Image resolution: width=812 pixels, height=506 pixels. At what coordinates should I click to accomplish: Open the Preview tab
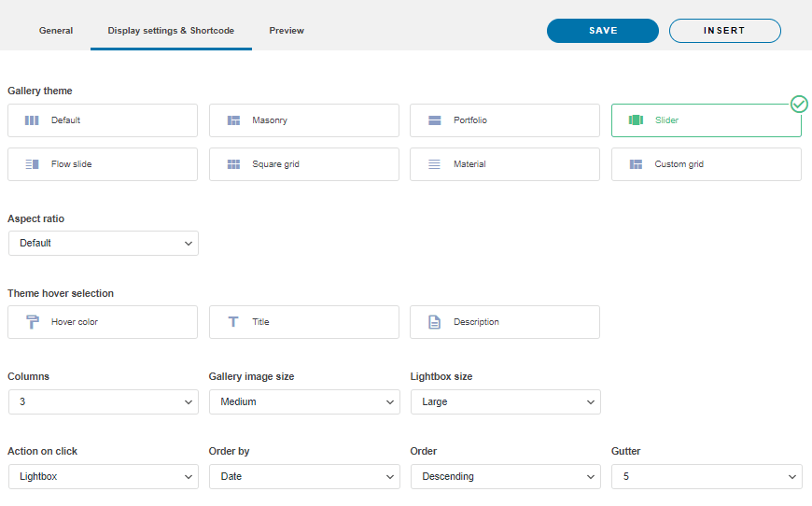287,31
